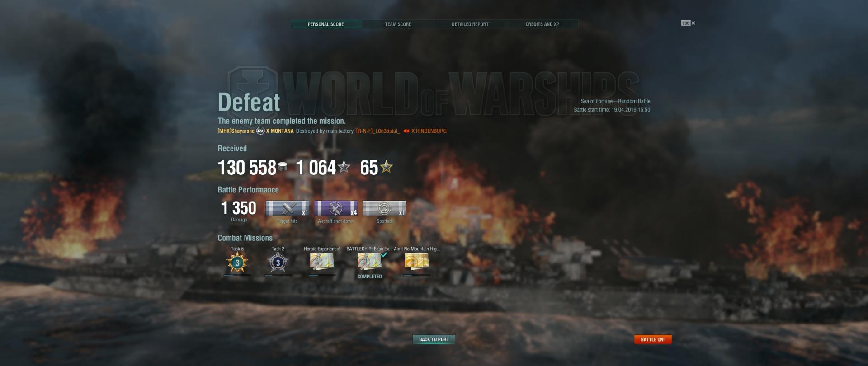Open the completed BATTLESHIP Base Ex mission
Viewport: 868px width, 366px height.
(369, 261)
